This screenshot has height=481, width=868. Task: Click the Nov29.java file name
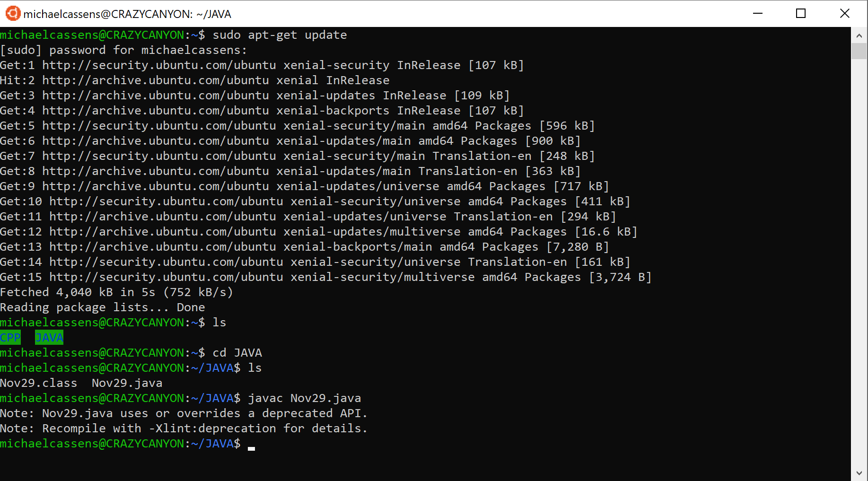[x=127, y=383]
